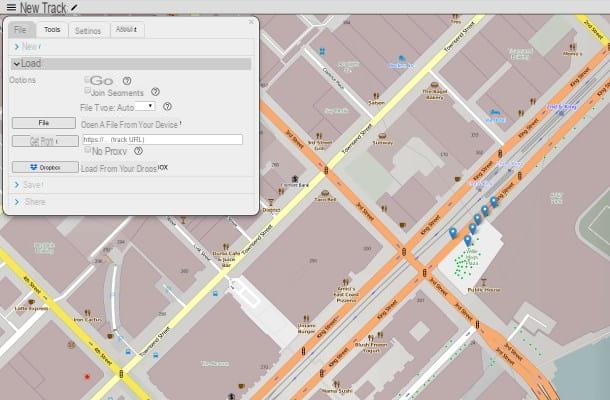
Task: Open the About tab
Action: pyautogui.click(x=126, y=30)
